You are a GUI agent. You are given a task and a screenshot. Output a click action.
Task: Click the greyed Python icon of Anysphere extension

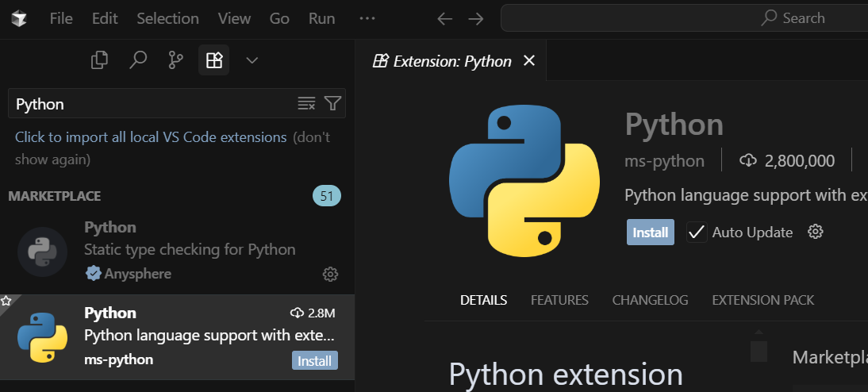tap(43, 252)
